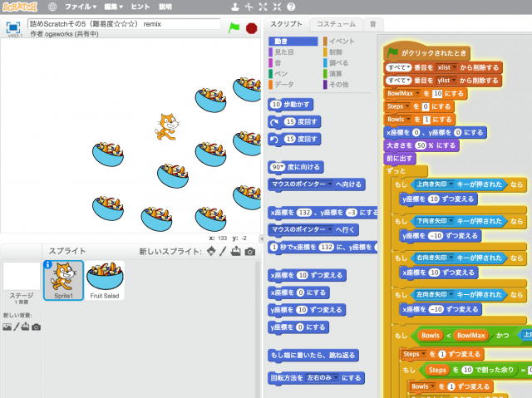Select the grow sprite tool
The image size is (532, 398).
pos(263,7)
